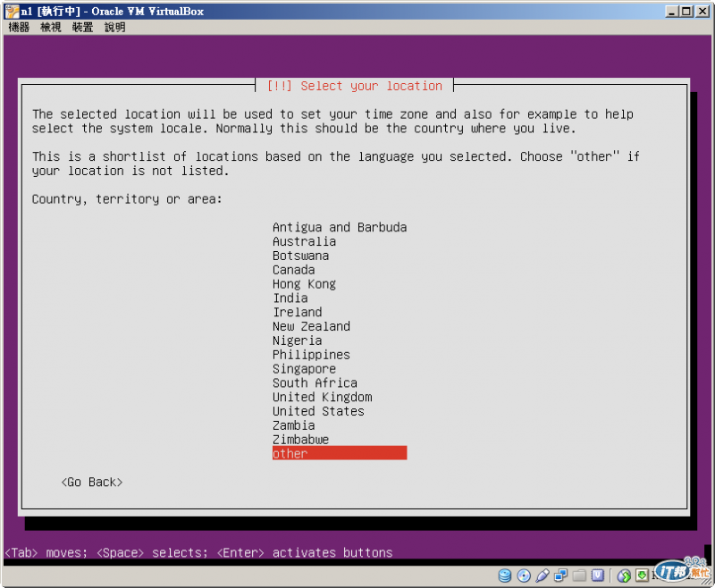Pick India in the country list
Screen dimensions: 715x588
290,298
